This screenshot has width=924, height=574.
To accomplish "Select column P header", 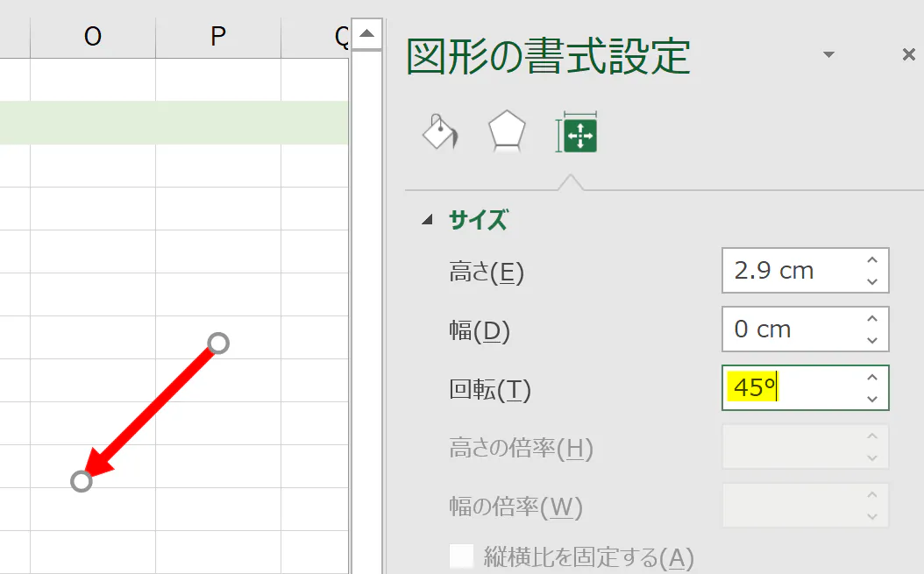I will click(x=218, y=37).
